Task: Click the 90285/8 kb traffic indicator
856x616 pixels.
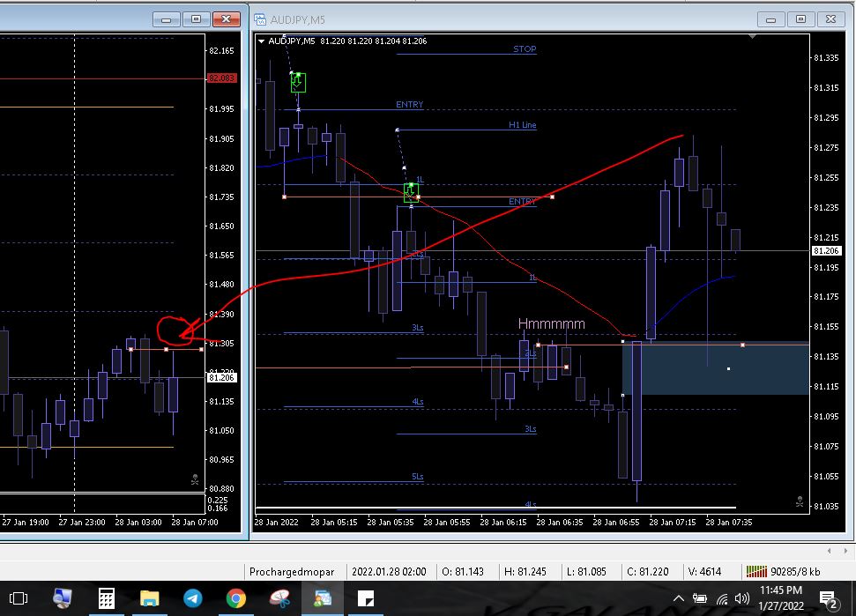Action: tap(795, 572)
